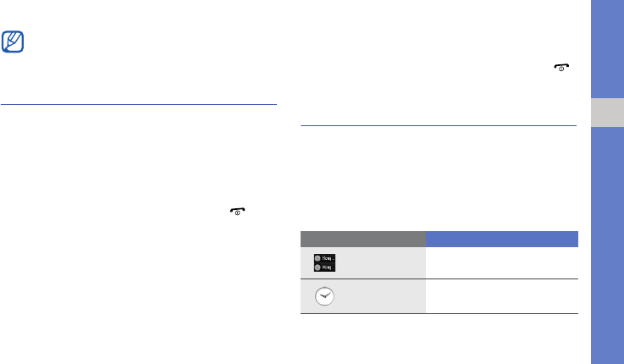The image size is (624, 364).
Task: Click the blue divider line in left column
Action: pos(139,105)
